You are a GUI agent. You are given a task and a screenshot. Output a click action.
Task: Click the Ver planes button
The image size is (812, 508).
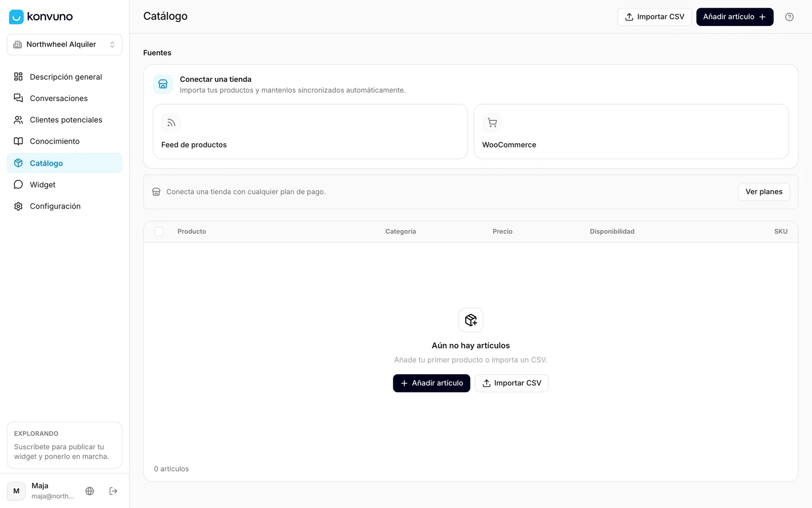click(764, 192)
